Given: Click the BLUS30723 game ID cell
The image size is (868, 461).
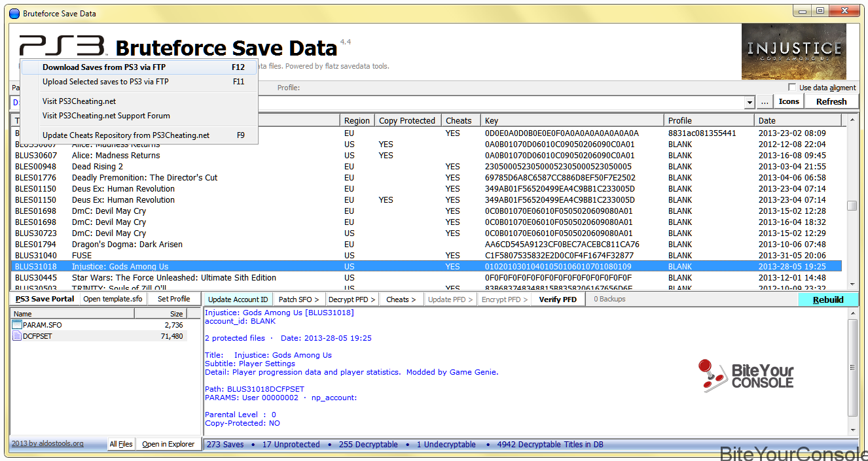Looking at the screenshot, I should pyautogui.click(x=35, y=233).
